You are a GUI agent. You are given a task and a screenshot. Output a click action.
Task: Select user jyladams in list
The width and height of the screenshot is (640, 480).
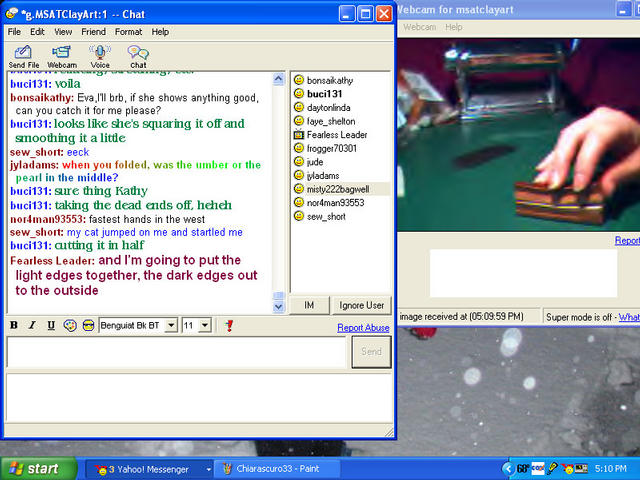point(323,176)
